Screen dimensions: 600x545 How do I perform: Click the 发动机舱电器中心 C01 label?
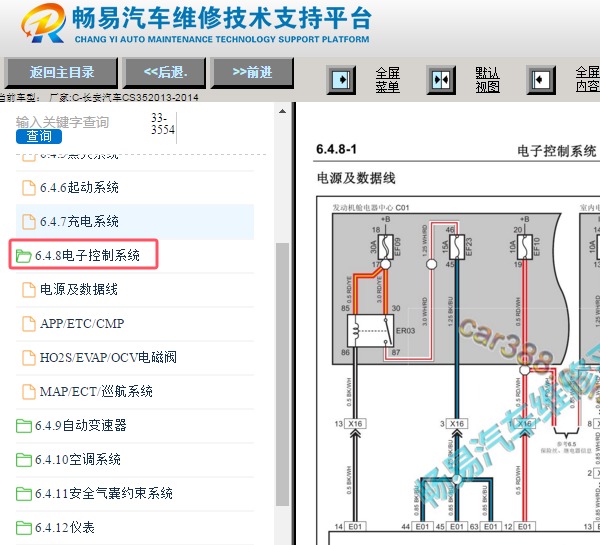[x=371, y=207]
